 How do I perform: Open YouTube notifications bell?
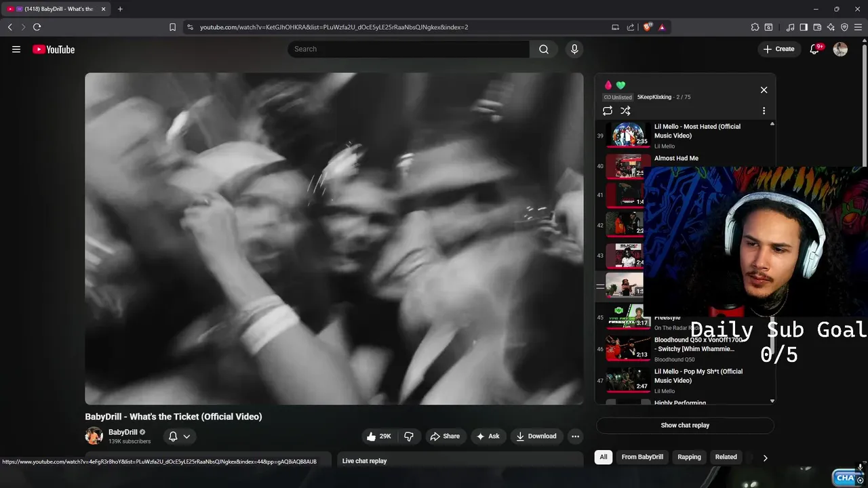coord(816,49)
